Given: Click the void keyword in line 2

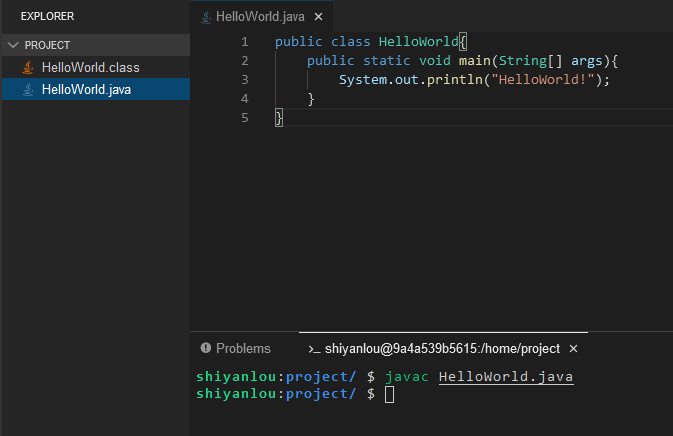Looking at the screenshot, I should 434,61.
